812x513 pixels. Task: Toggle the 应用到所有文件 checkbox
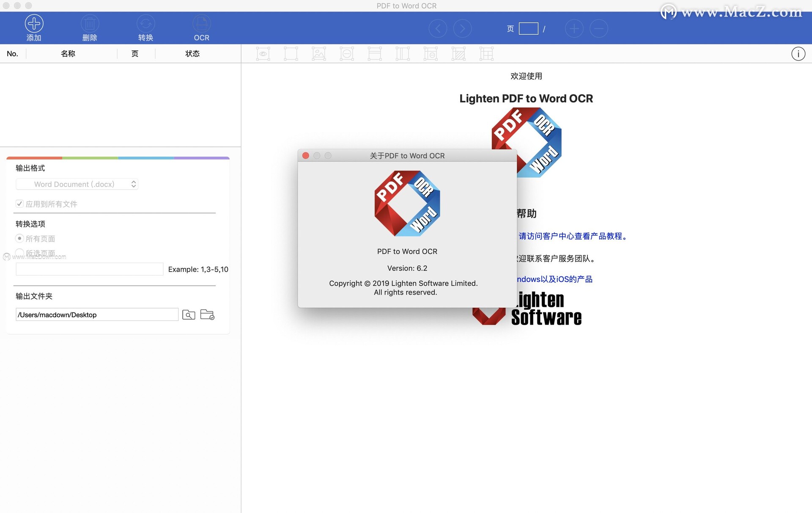19,204
